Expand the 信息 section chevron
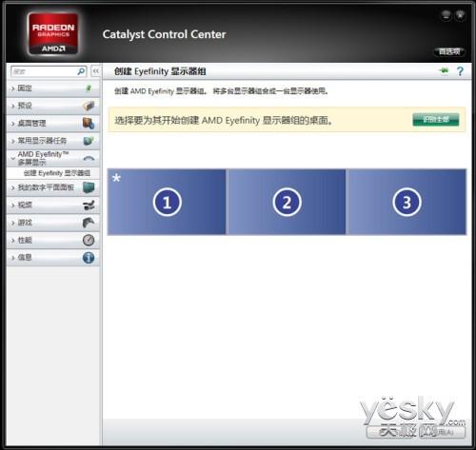 (x=13, y=258)
